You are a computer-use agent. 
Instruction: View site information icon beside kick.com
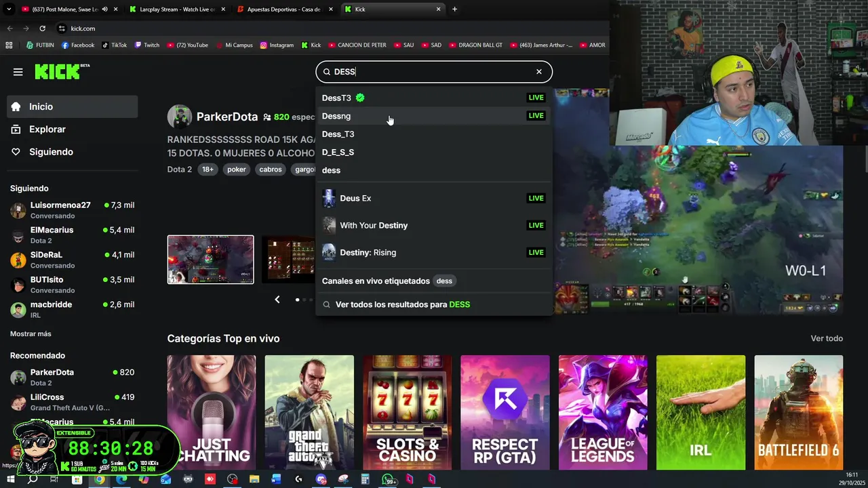(62, 28)
